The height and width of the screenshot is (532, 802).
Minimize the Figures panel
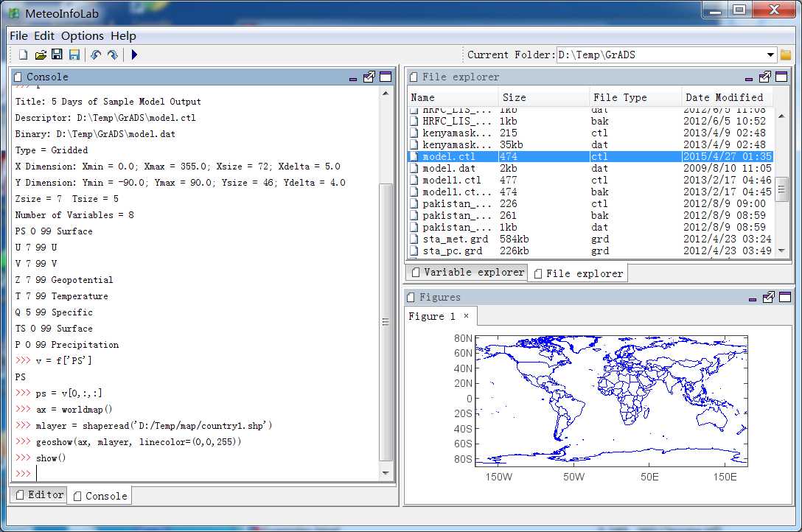click(x=752, y=298)
